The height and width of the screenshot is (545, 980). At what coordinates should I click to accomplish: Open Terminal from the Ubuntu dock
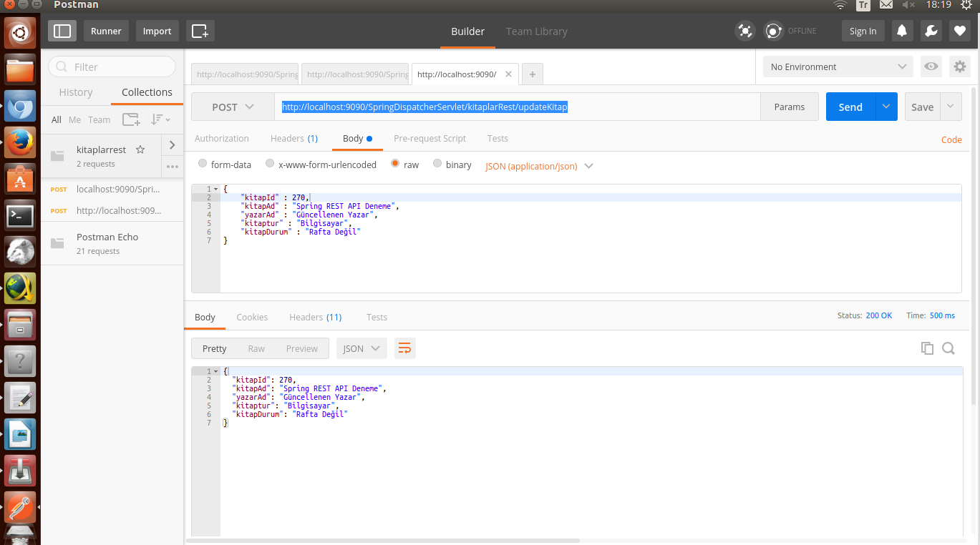click(20, 215)
